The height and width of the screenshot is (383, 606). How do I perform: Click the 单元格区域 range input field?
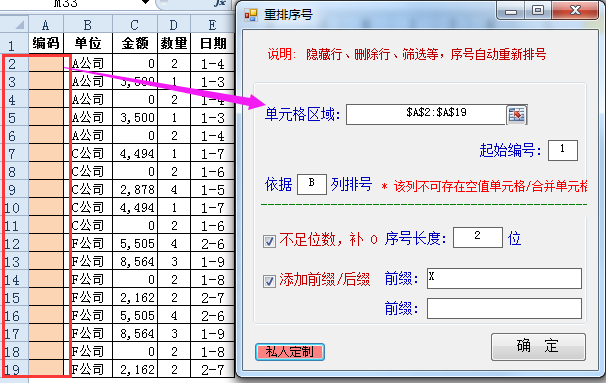(x=426, y=114)
